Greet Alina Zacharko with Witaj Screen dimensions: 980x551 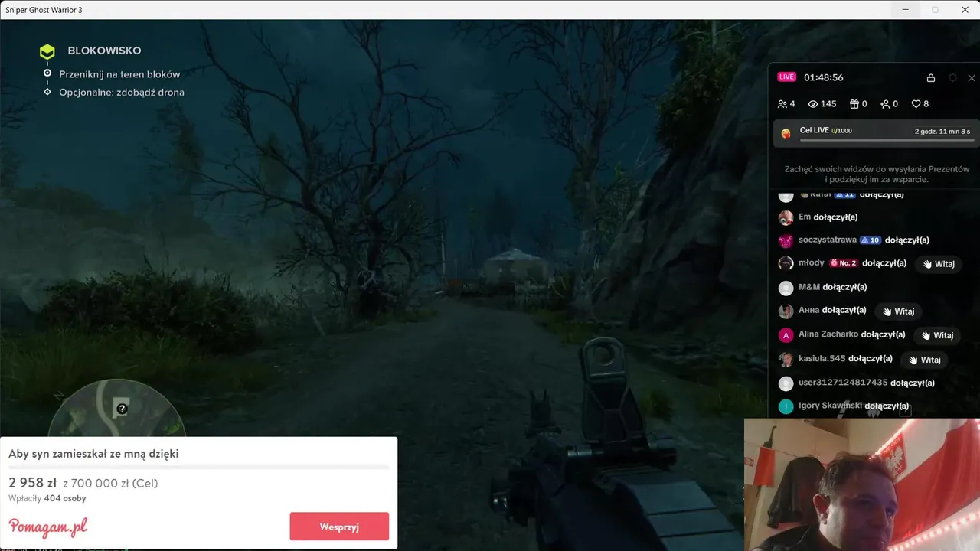937,335
